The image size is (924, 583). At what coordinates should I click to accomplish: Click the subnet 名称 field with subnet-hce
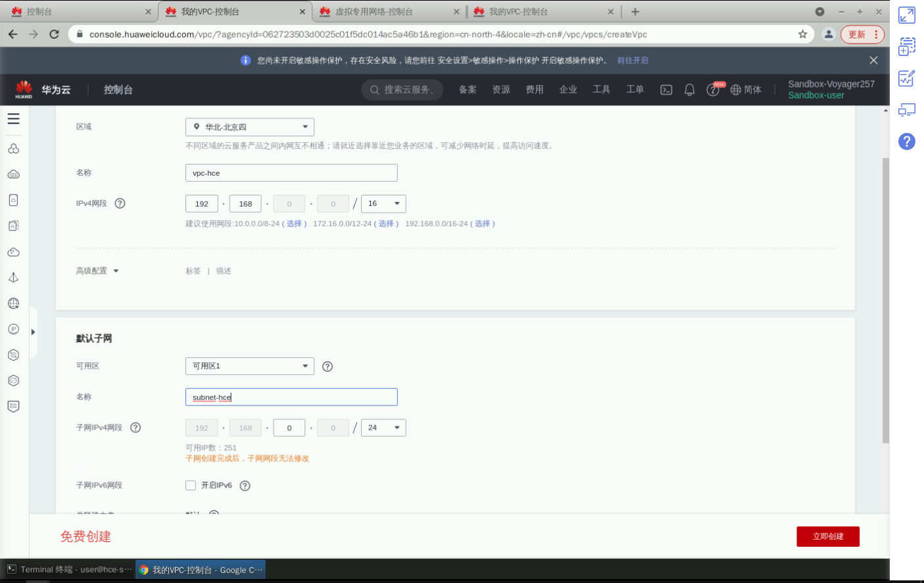coord(291,397)
